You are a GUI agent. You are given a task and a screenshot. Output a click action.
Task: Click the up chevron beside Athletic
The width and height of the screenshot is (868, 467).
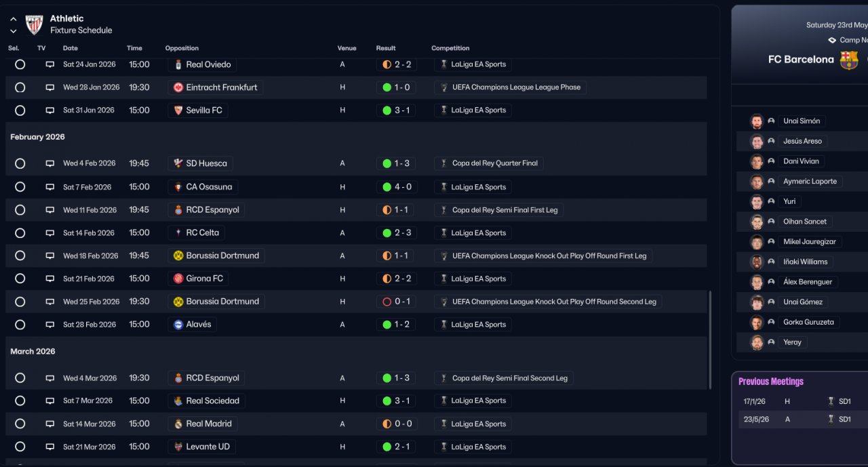click(x=14, y=19)
